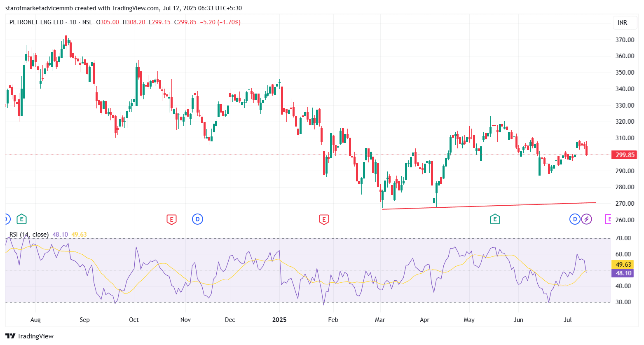Image resolution: width=644 pixels, height=345 pixels.
Task: Open the blue dividend marker in July
Action: 575,219
